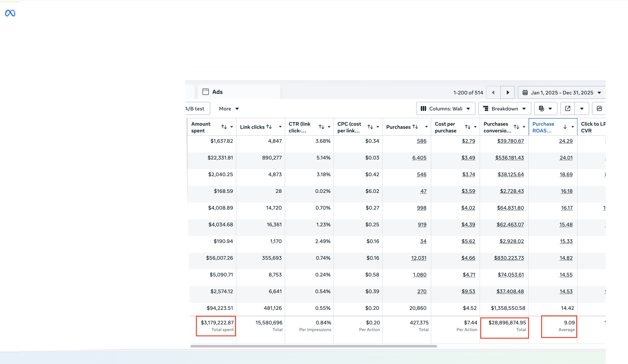
Task: Expand the Breakdown dropdown
Action: click(x=505, y=109)
